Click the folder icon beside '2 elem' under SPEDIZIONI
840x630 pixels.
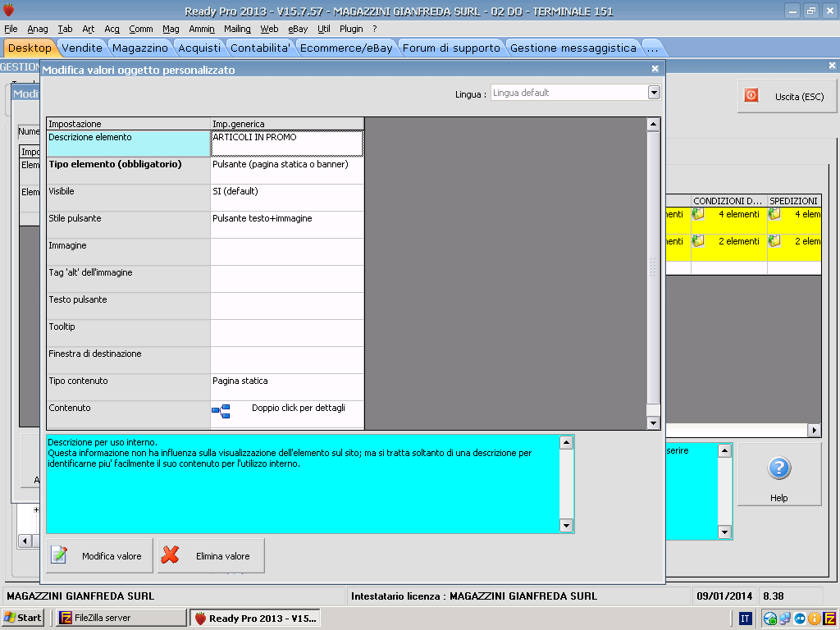[x=774, y=241]
